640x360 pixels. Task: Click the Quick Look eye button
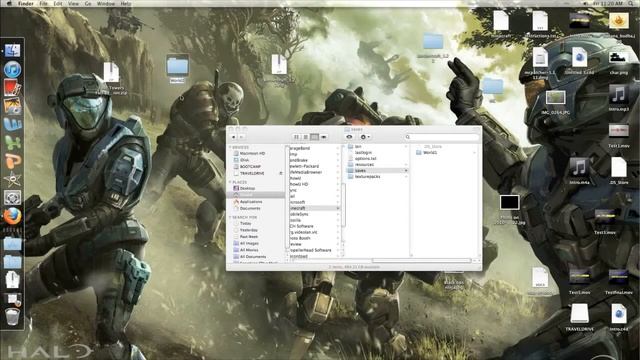[x=349, y=137]
